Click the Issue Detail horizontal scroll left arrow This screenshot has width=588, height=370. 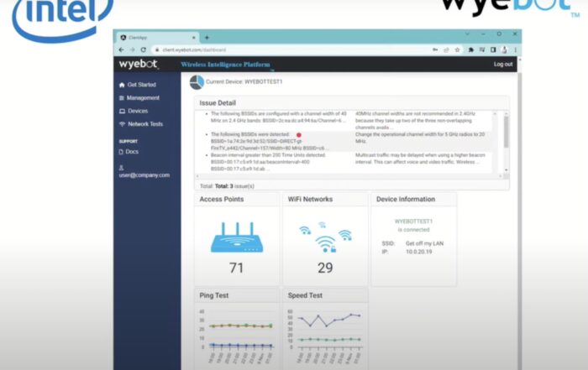(x=197, y=176)
